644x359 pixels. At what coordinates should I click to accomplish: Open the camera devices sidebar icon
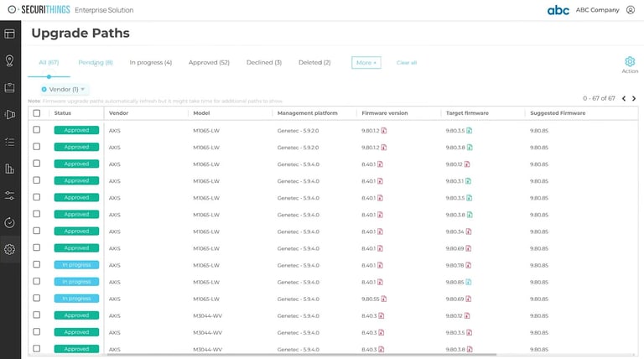(9, 115)
